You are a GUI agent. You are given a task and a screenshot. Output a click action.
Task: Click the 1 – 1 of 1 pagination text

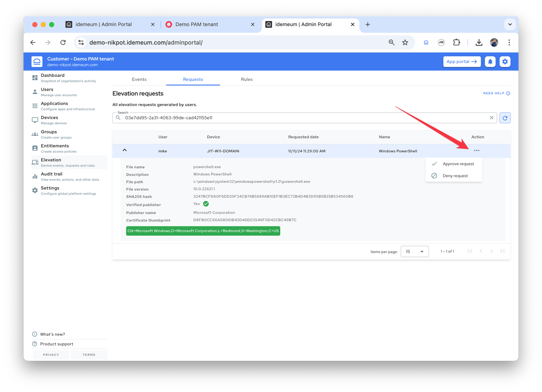(447, 252)
